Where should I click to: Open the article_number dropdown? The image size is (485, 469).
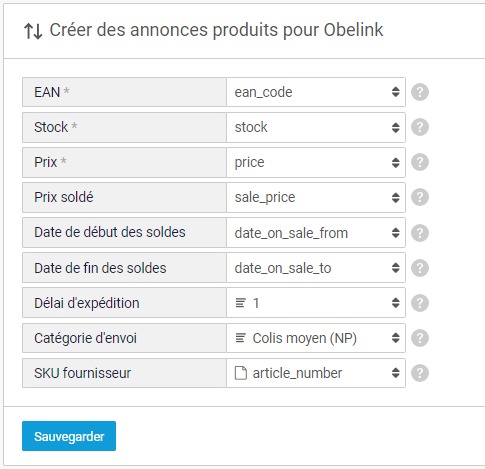click(316, 373)
